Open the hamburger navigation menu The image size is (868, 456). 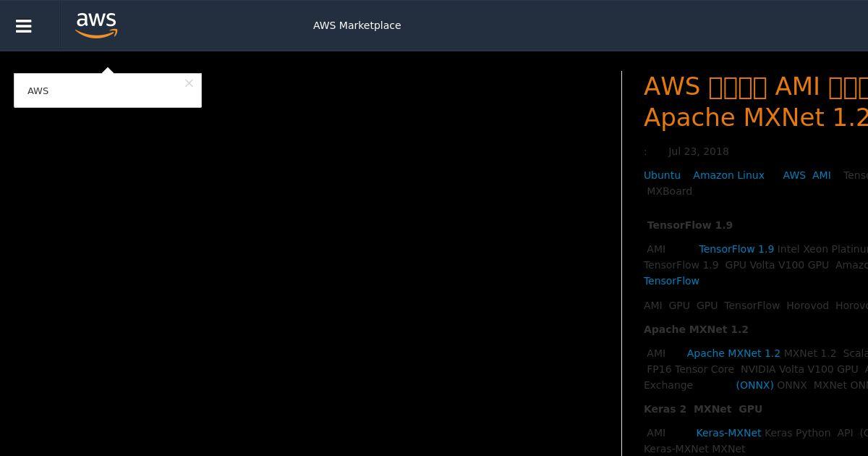pos(24,26)
